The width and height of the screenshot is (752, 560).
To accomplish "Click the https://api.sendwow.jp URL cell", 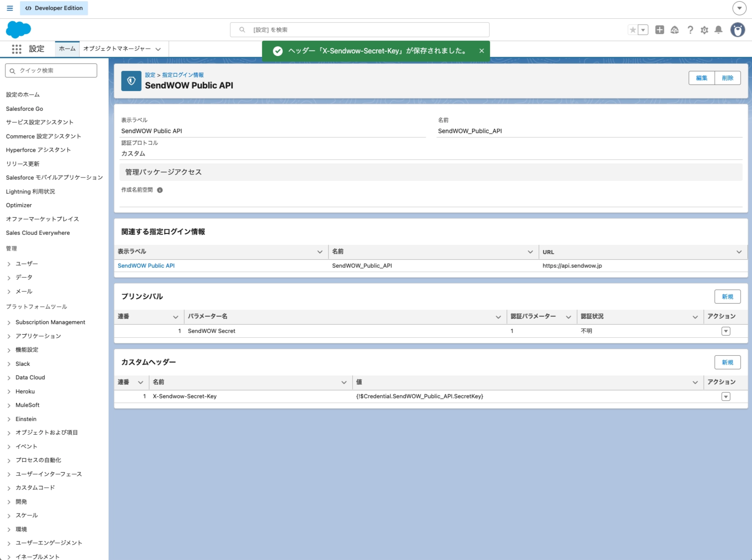I will click(572, 266).
